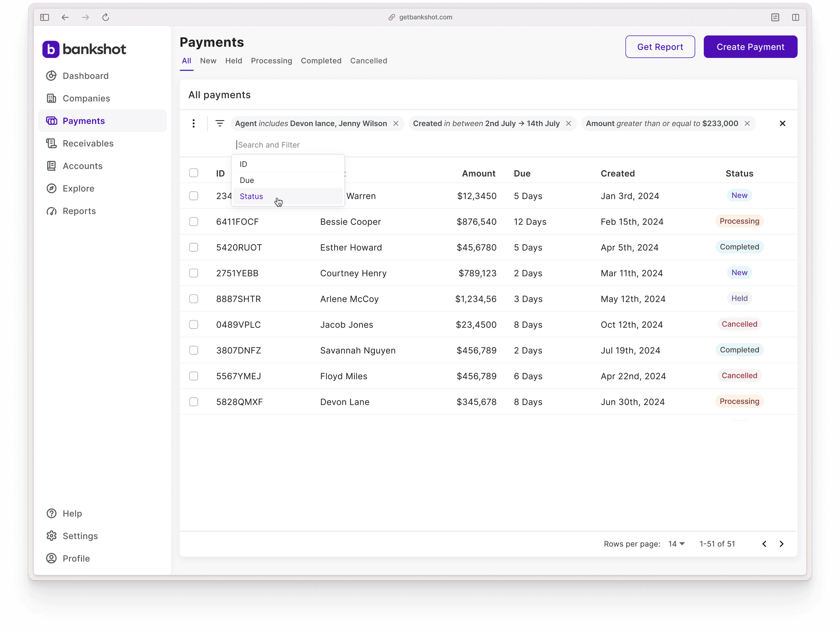Image resolution: width=840 pixels, height=634 pixels.
Task: Expand the rows per page dropdown
Action: point(677,544)
